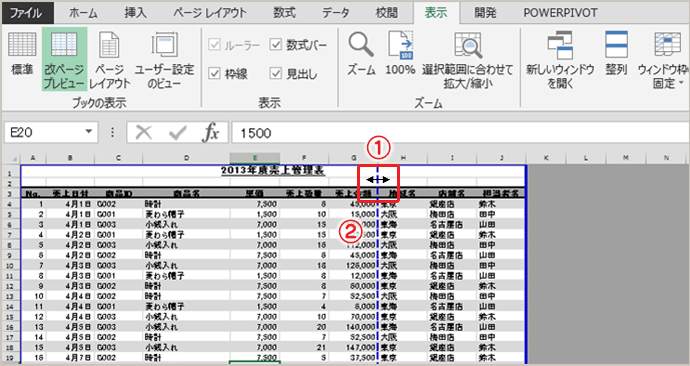Expand the Name Box dropdown arrow
Screen dimensions: 690x366
coord(88,132)
